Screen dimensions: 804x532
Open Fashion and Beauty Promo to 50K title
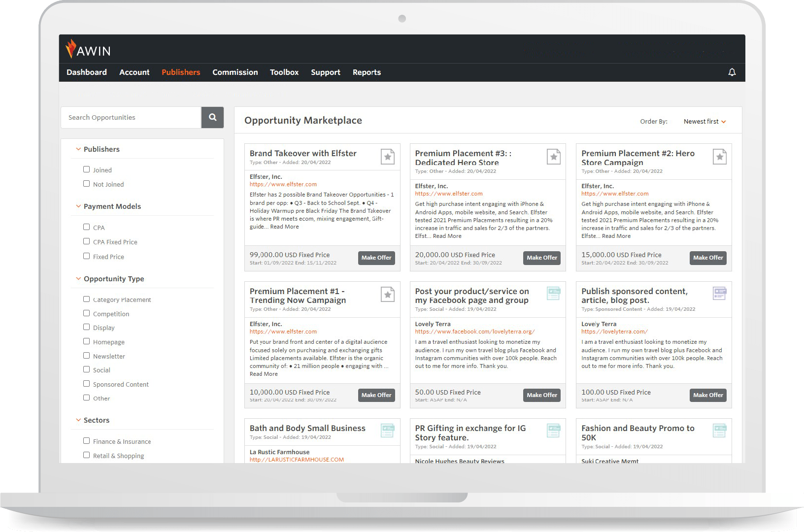coord(638,433)
